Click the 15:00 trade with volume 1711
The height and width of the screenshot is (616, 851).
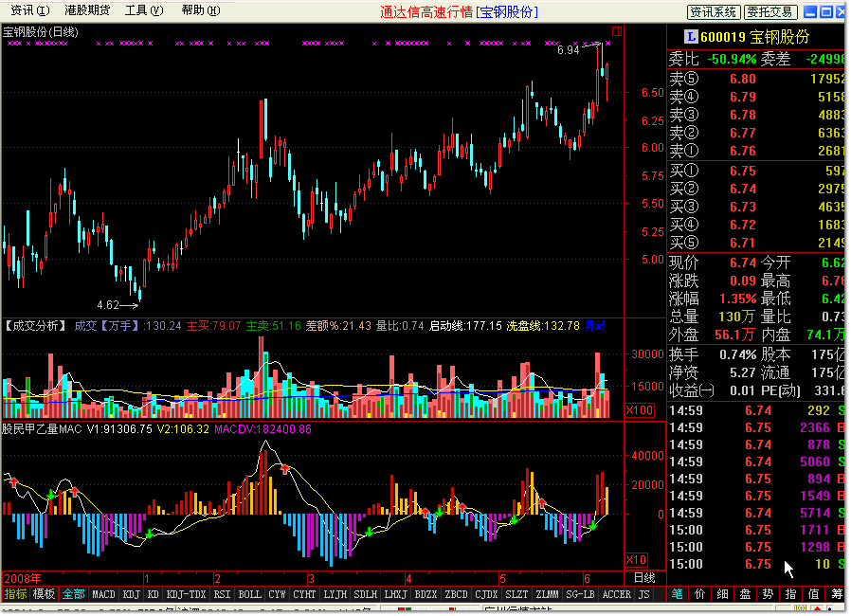coord(757,531)
